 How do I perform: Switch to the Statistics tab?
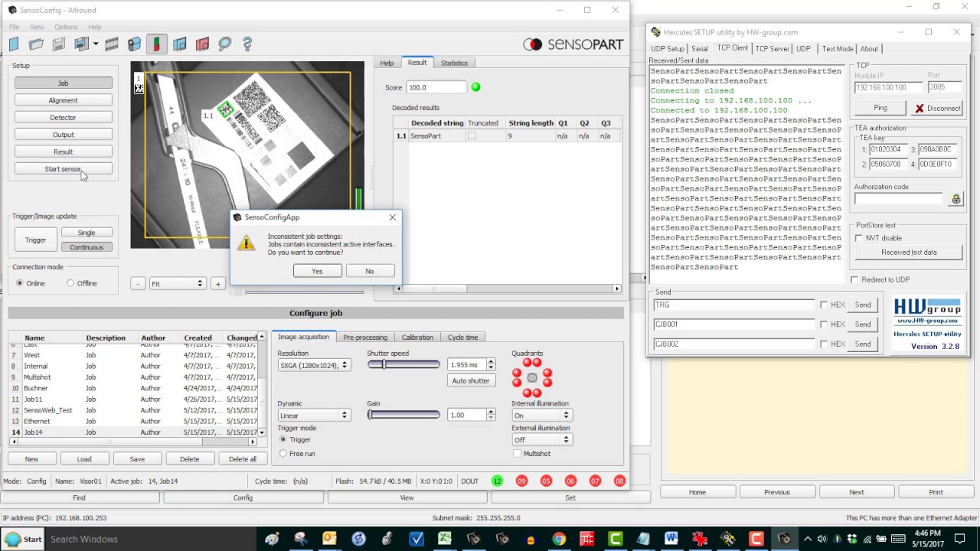(x=454, y=63)
